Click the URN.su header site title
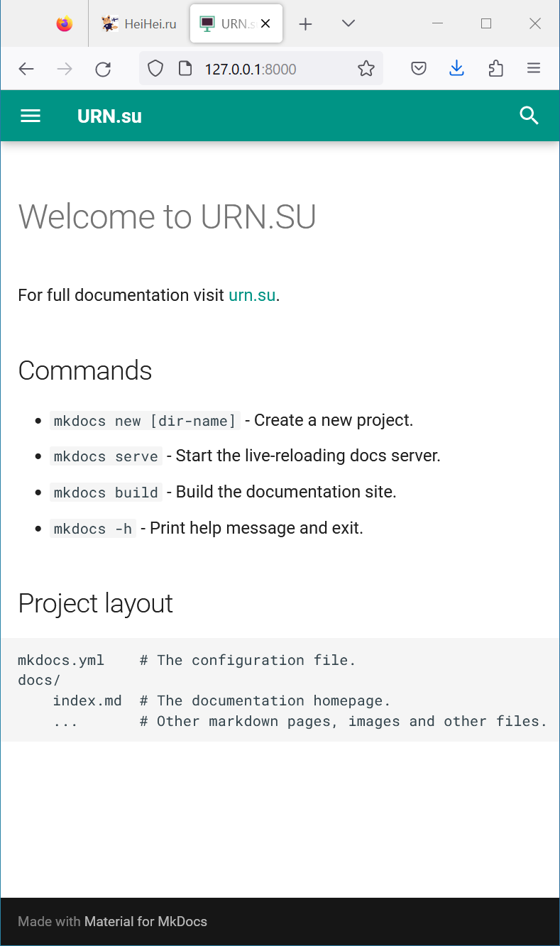Screen dimensions: 560x946 coord(109,116)
